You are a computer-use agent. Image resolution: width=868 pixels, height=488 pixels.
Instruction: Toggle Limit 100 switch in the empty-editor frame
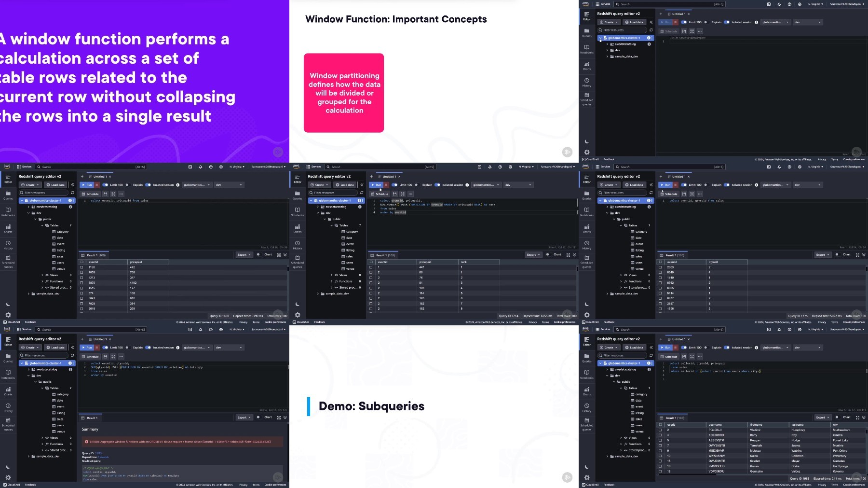684,22
